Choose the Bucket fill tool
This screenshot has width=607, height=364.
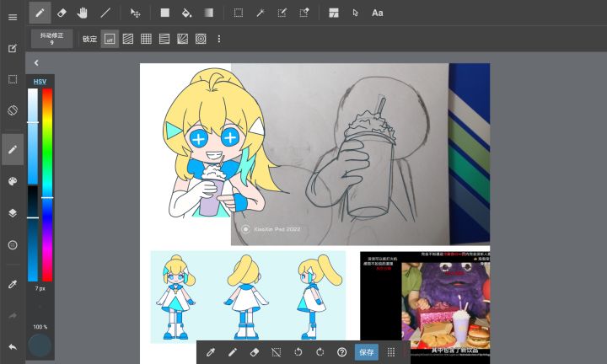click(186, 13)
